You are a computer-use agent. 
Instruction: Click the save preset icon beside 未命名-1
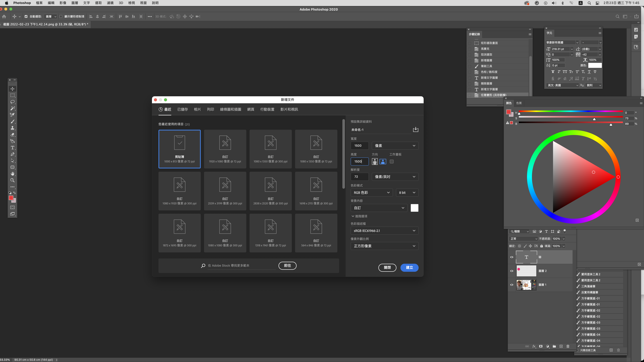[x=415, y=129]
